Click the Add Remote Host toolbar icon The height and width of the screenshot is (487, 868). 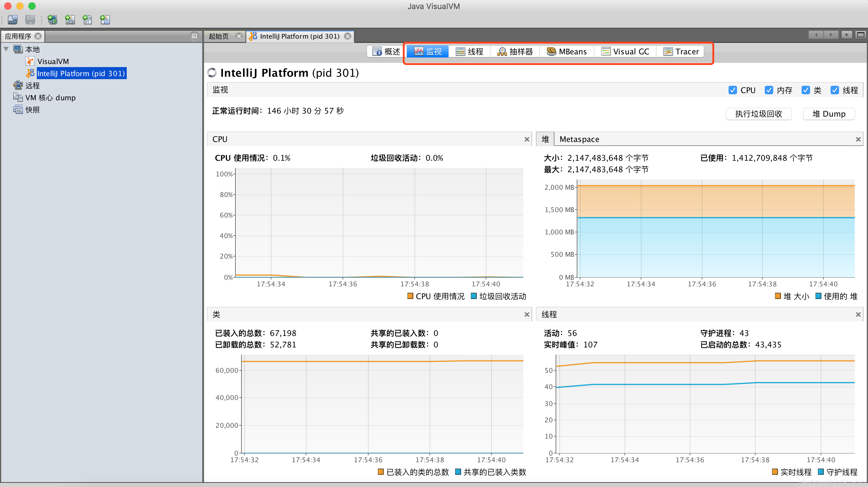click(x=52, y=20)
